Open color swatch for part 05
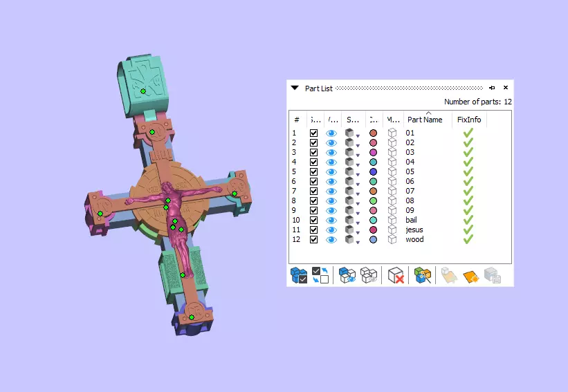 373,172
